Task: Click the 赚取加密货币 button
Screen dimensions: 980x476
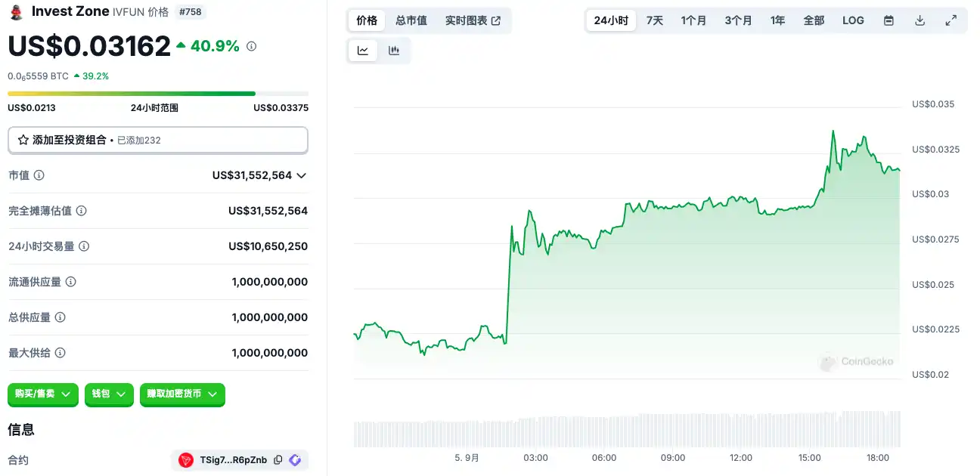Action: pyautogui.click(x=182, y=394)
